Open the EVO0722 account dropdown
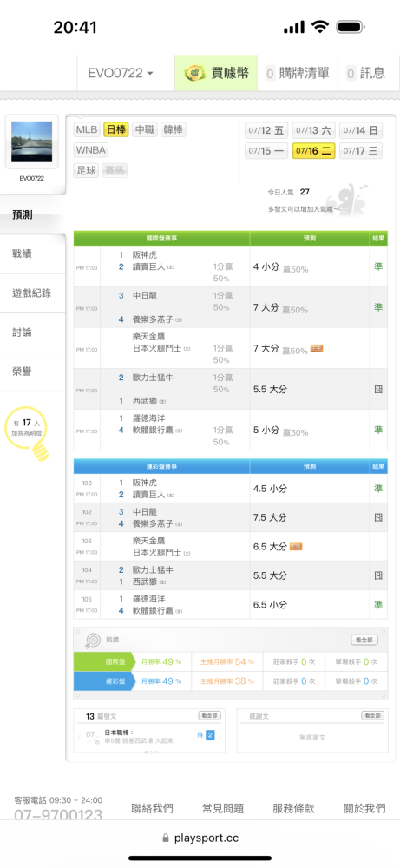The width and height of the screenshot is (400, 868). [x=121, y=73]
